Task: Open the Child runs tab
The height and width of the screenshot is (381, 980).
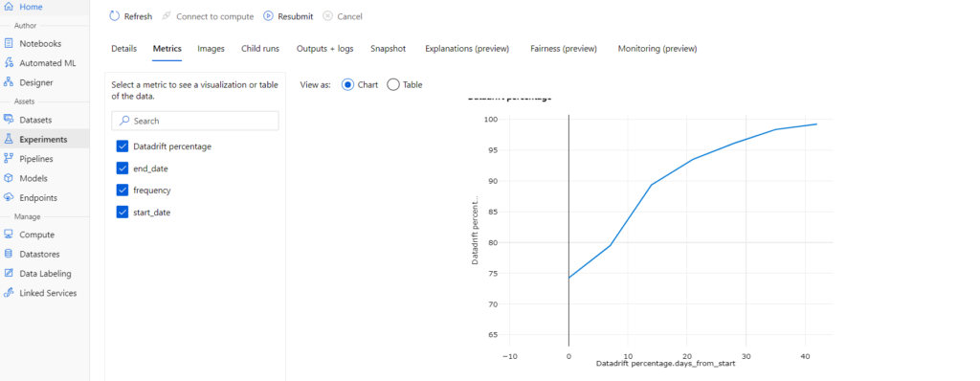Action: tap(260, 48)
